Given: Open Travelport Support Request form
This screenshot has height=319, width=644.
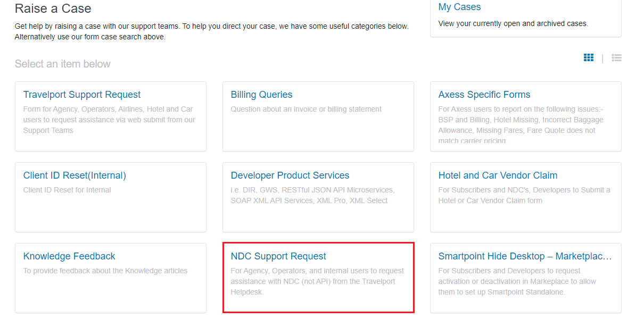Looking at the screenshot, I should [82, 95].
